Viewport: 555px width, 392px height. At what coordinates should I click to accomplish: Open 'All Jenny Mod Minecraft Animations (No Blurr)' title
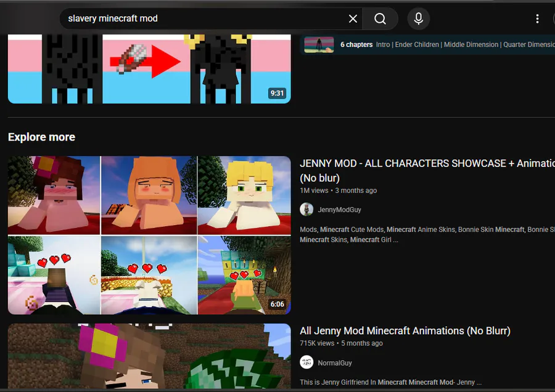pos(405,331)
